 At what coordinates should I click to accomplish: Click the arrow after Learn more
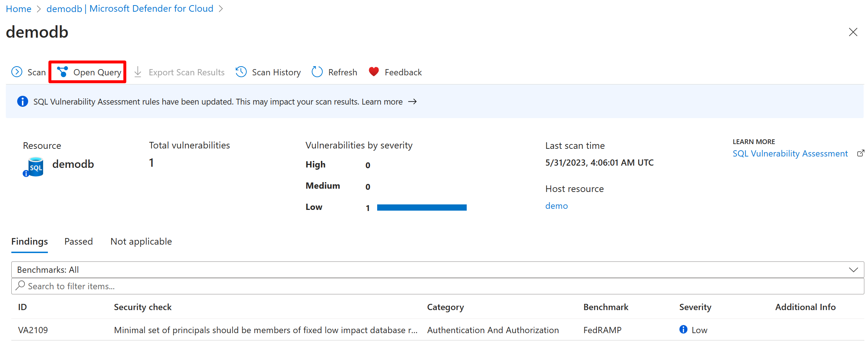point(413,101)
